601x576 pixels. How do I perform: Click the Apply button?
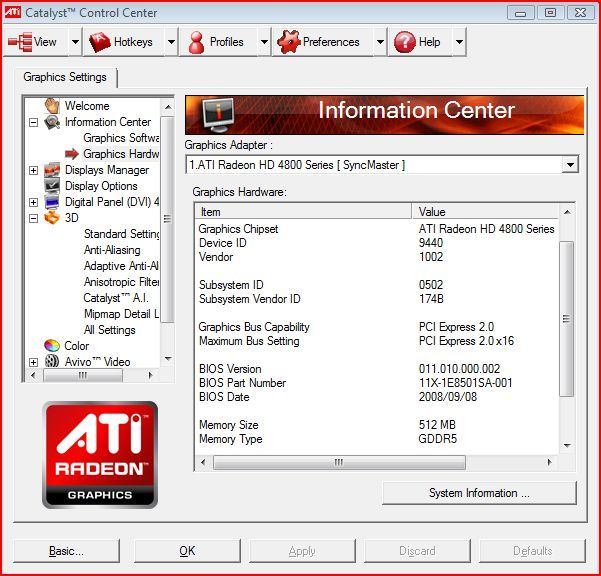coord(302,551)
